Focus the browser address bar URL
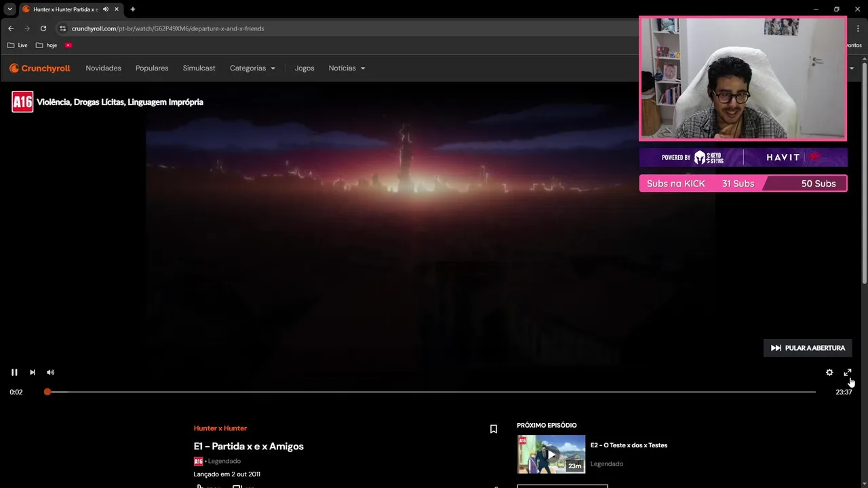The width and height of the screenshot is (868, 488). pos(167,28)
